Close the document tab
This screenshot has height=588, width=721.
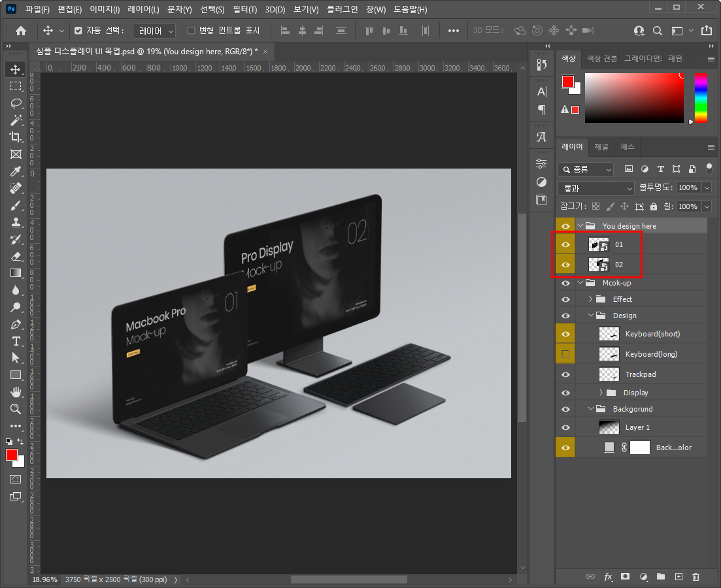265,52
